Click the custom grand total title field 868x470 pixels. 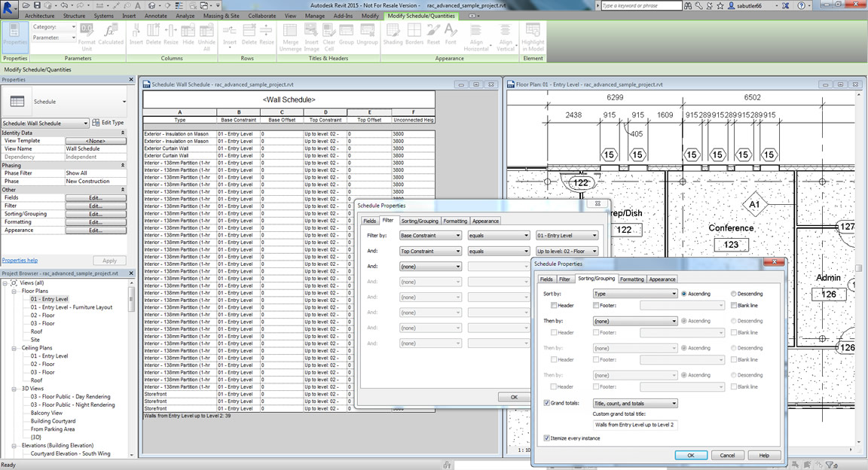click(635, 426)
